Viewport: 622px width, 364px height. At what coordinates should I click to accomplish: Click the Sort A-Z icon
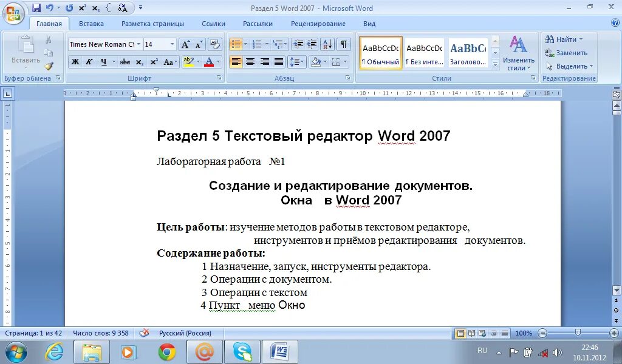click(x=327, y=44)
